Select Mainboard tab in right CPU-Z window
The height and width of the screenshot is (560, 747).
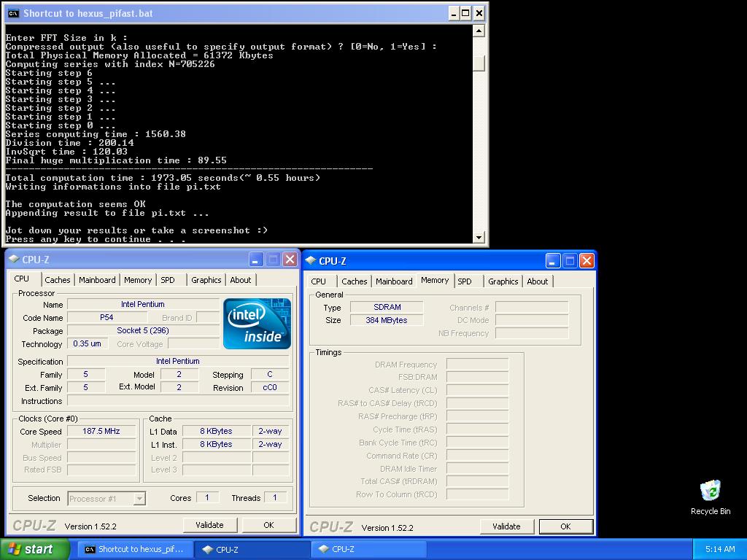pyautogui.click(x=394, y=281)
